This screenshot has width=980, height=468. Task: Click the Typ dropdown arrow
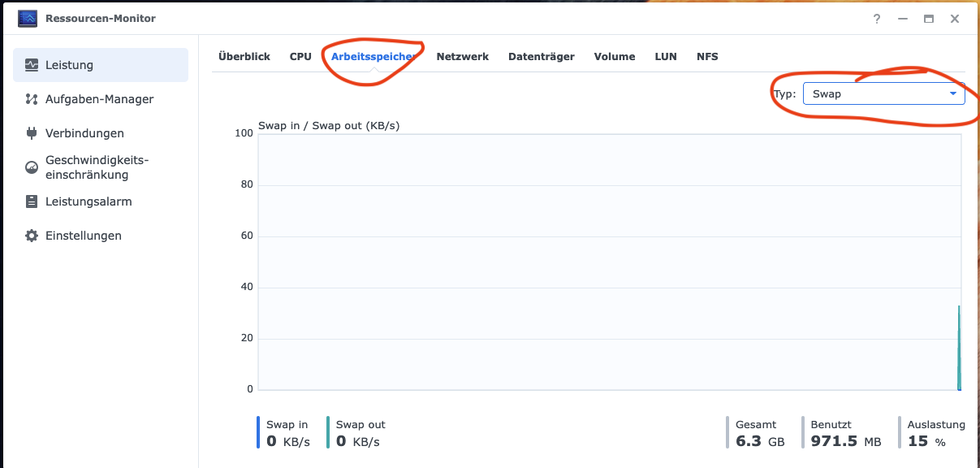tap(953, 93)
